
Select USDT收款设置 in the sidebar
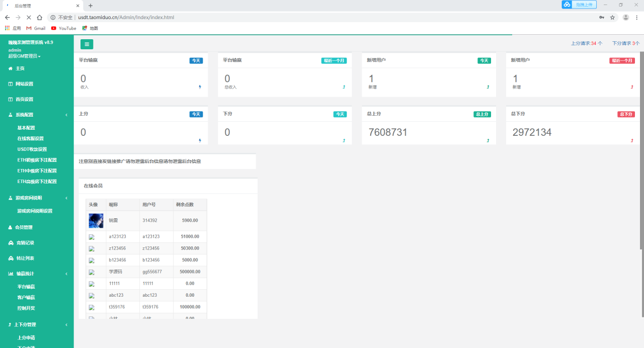pos(32,149)
